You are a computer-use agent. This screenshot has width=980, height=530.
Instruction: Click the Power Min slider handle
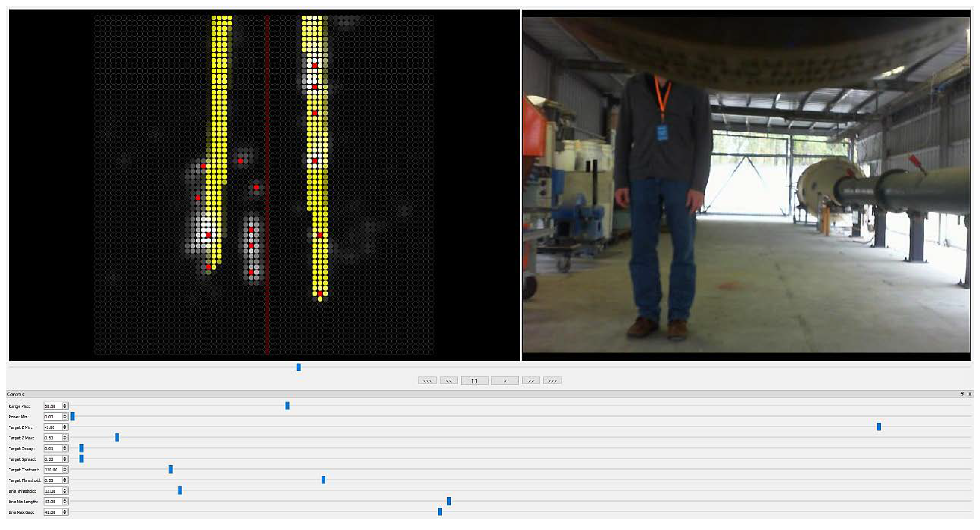[72, 416]
